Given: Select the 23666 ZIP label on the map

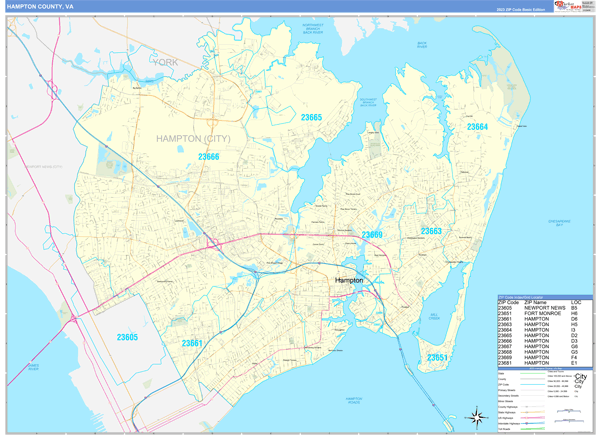Looking at the screenshot, I should 208,157.
